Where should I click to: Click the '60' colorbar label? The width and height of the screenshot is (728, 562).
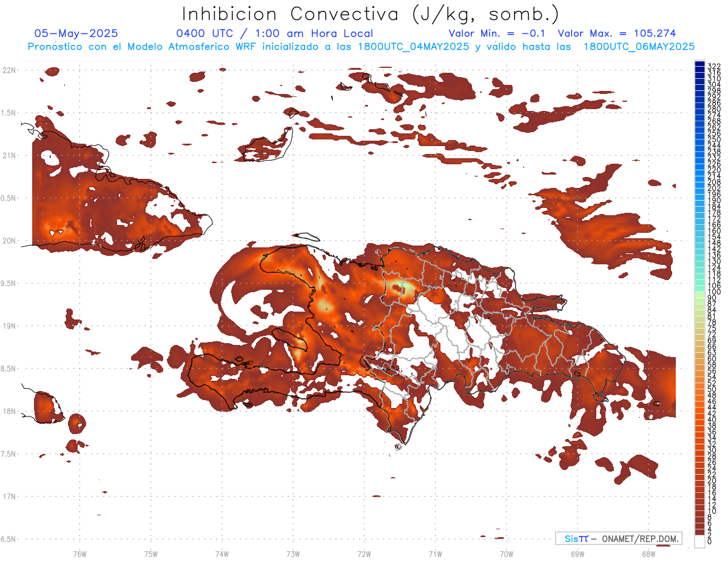[x=712, y=358]
